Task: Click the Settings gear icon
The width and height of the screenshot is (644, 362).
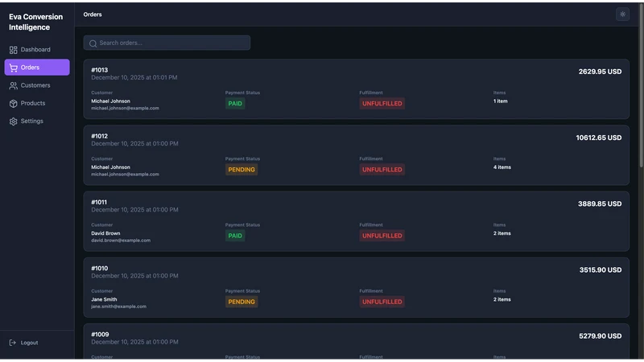Action: (13, 121)
